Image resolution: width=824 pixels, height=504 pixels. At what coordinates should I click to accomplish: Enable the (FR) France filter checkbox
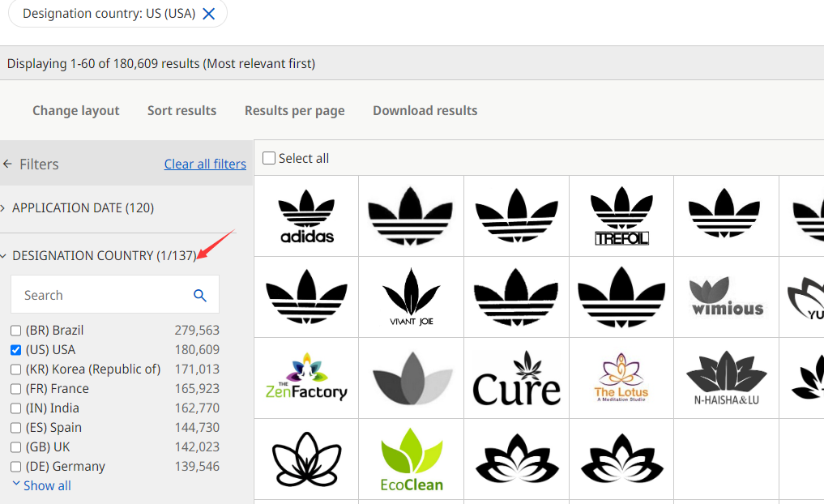pyautogui.click(x=15, y=389)
